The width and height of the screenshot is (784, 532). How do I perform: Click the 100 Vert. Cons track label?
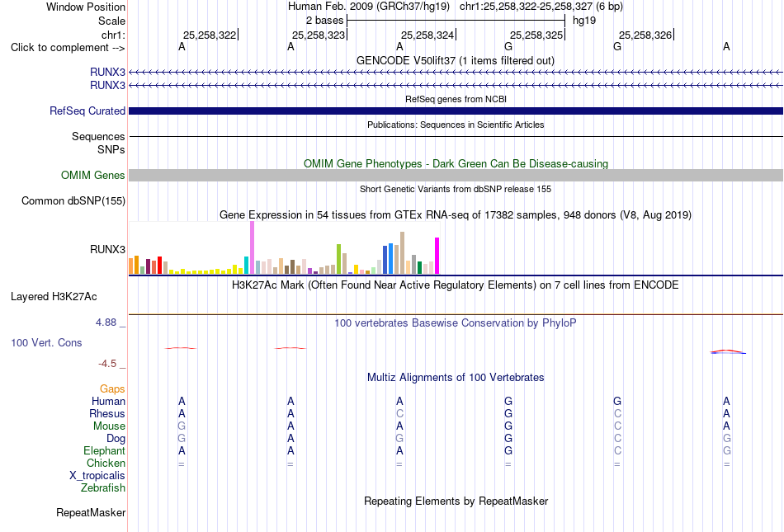click(46, 342)
